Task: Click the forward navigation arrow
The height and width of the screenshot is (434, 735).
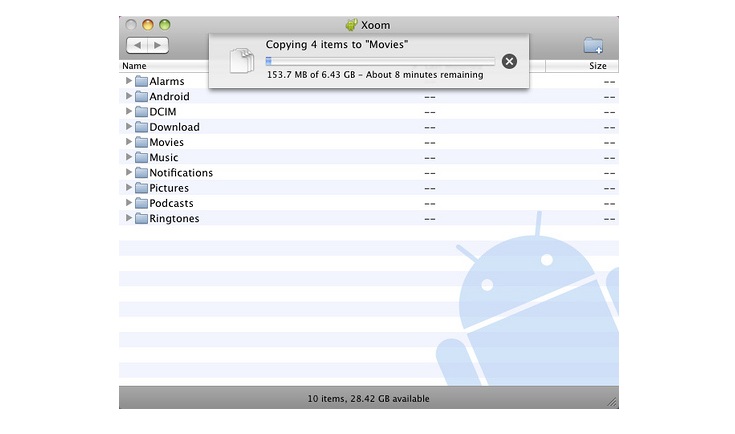Action: 158,46
